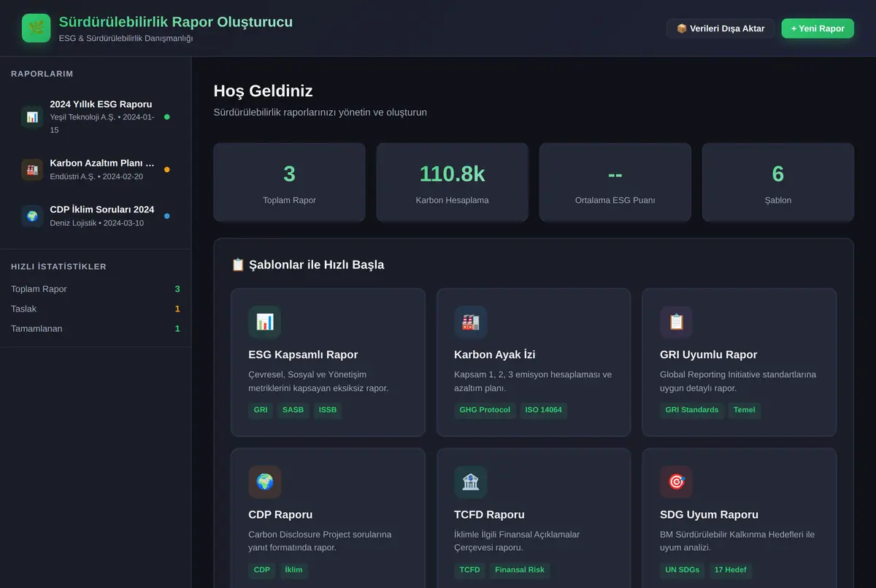876x588 pixels.
Task: Click the Karbon Hesaplama 110.8k card
Action: point(452,182)
